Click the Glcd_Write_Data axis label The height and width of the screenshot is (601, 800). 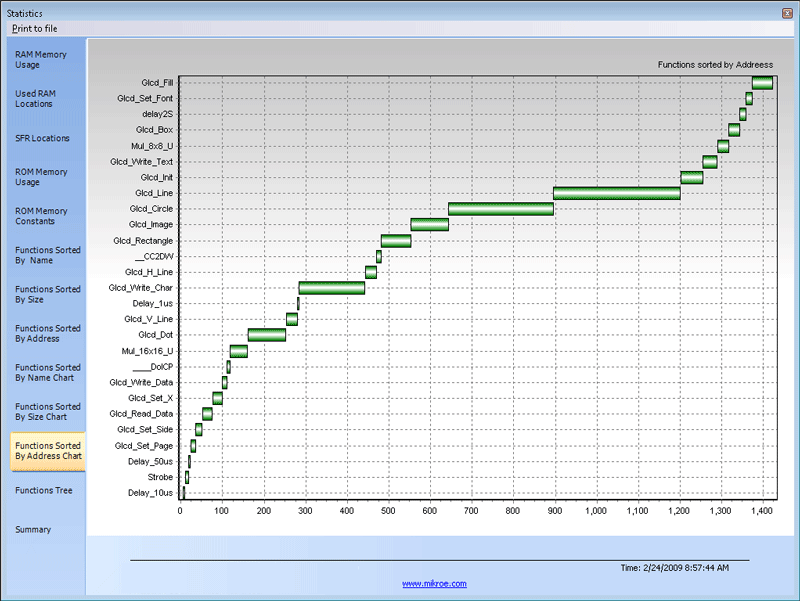click(x=141, y=383)
